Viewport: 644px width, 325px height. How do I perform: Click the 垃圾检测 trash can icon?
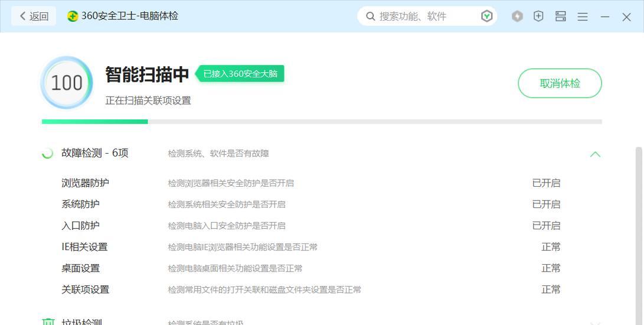pyautogui.click(x=48, y=321)
